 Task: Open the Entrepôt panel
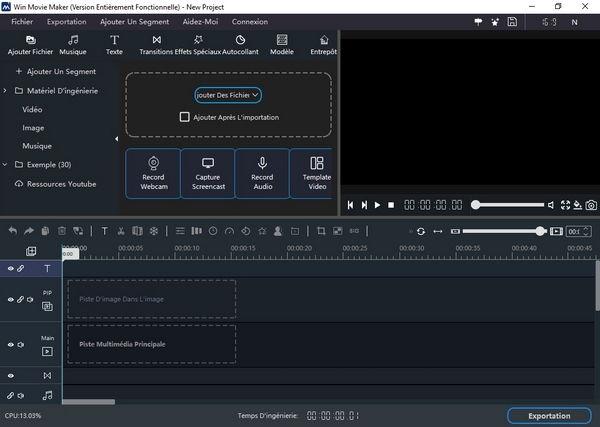point(324,45)
